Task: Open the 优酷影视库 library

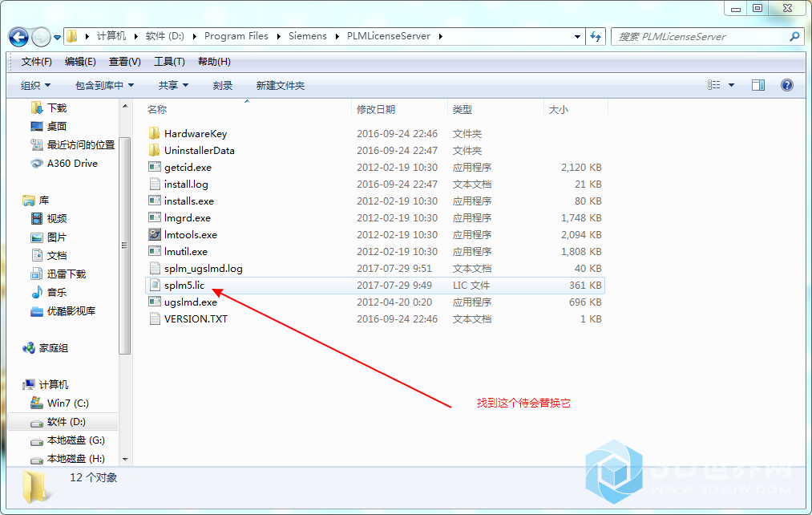Action: click(x=71, y=311)
